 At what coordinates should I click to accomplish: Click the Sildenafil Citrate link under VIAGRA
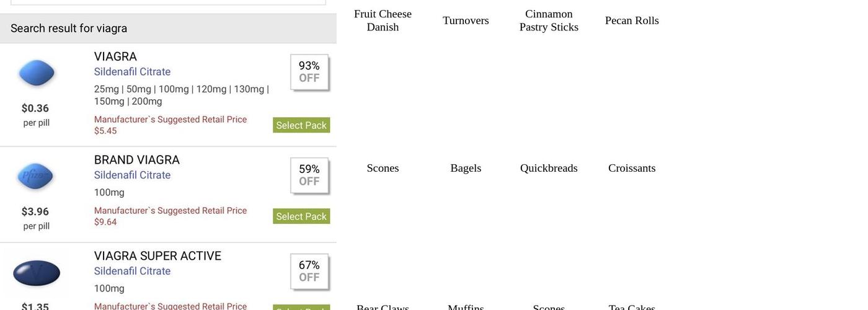tap(132, 72)
